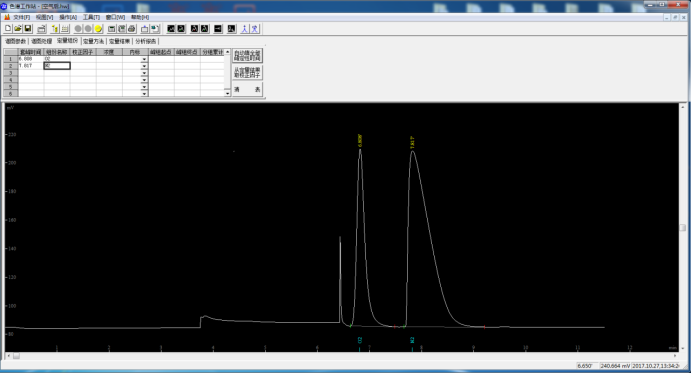The width and height of the screenshot is (691, 373).
Task: Switch to the 分析报告 tab
Action: pos(146,41)
